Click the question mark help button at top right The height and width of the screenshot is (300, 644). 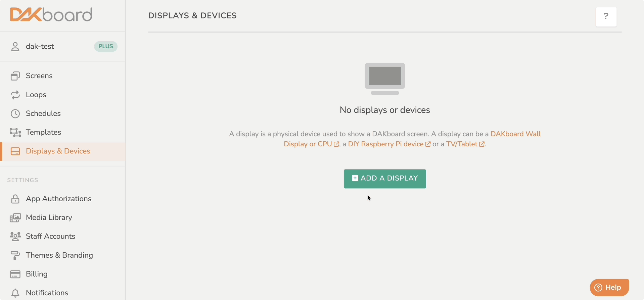[x=606, y=17]
